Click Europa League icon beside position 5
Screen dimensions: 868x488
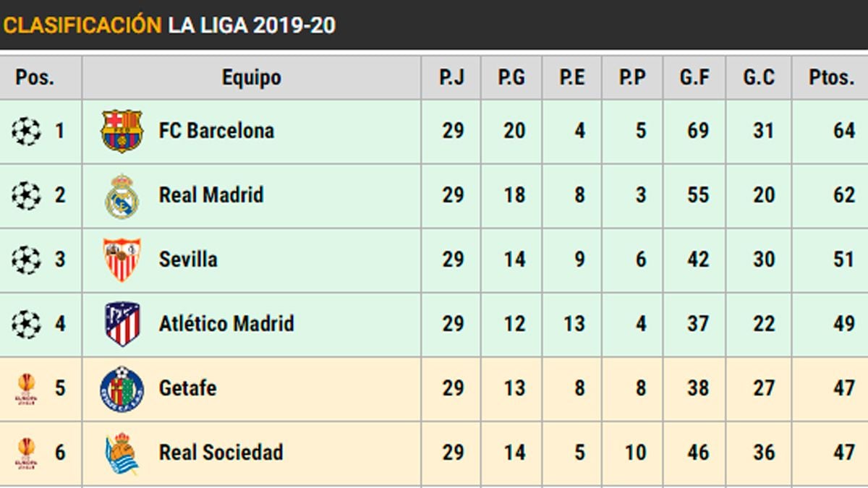pos(26,389)
